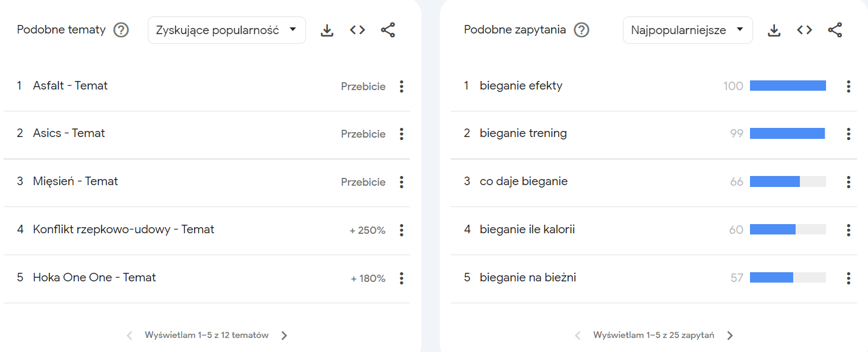Open options menu for bieganie na bieżni

[849, 278]
